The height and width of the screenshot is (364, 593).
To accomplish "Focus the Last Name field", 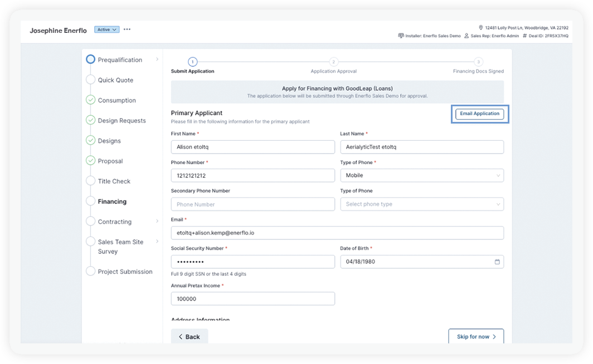I will 422,147.
